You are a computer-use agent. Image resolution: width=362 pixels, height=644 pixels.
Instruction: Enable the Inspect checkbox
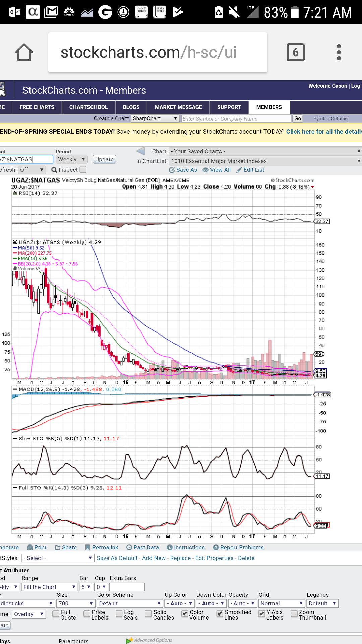pyautogui.click(x=83, y=170)
